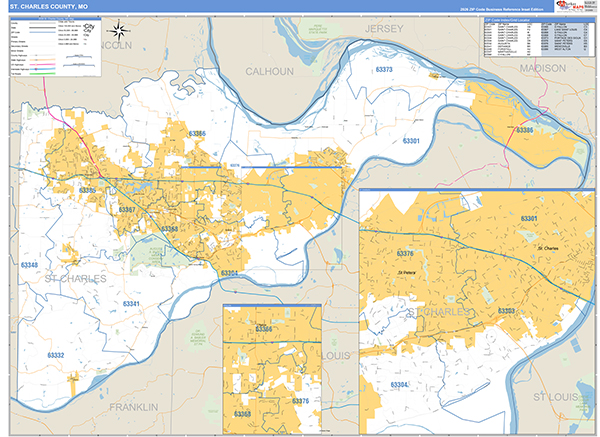
Task: Click the 63368 label in the small inset
Action: [242, 414]
